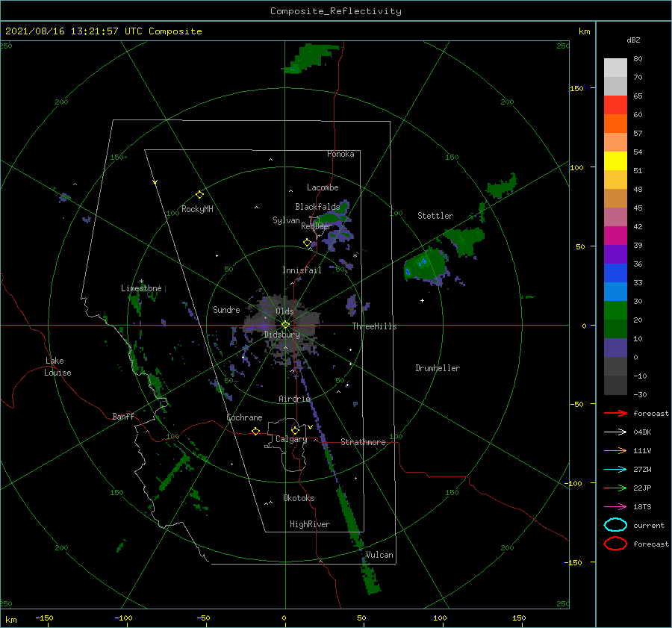The image size is (672, 628).
Task: Click the Calgary city label
Action: point(291,439)
